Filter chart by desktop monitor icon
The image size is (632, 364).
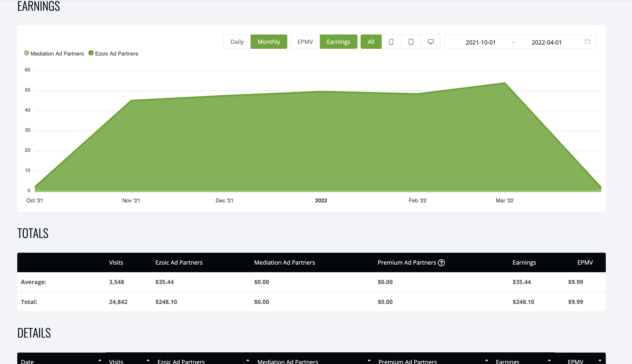pyautogui.click(x=431, y=42)
